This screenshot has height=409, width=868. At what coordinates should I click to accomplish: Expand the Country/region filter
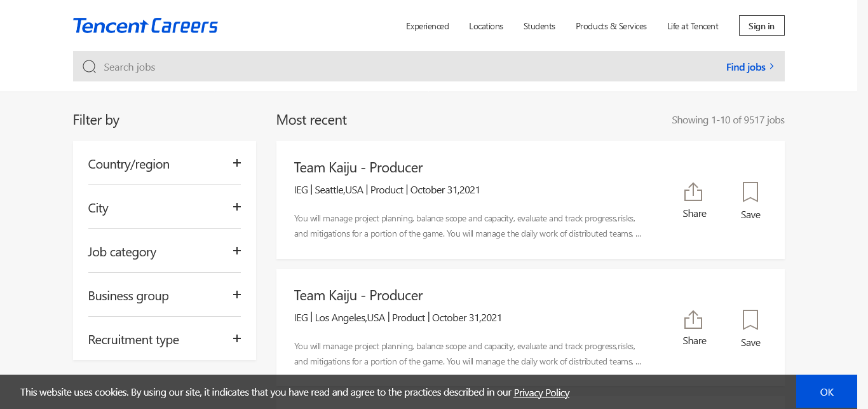[x=236, y=163]
